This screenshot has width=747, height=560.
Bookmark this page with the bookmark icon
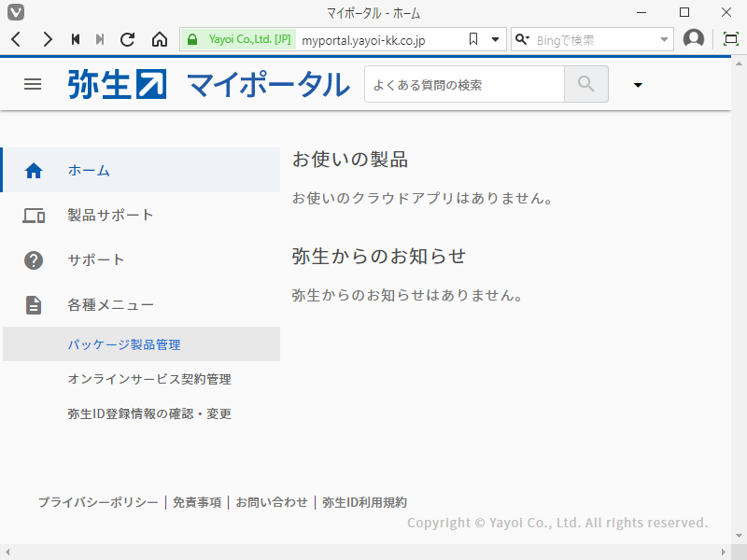(473, 39)
